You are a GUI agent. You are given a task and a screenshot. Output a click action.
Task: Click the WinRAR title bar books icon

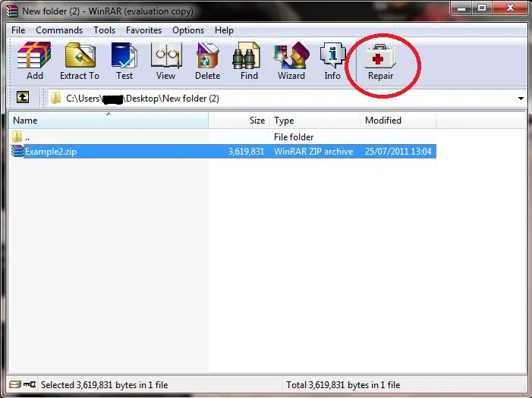coord(12,11)
